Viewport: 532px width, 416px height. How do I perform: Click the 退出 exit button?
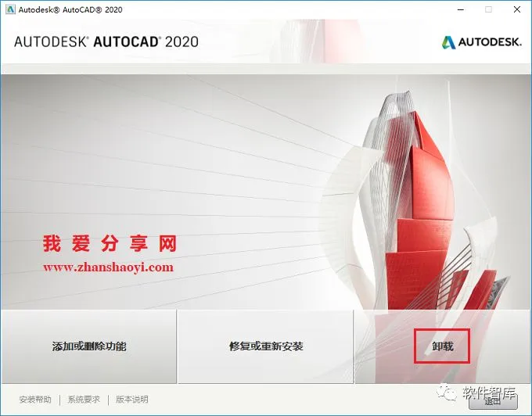pyautogui.click(x=494, y=401)
